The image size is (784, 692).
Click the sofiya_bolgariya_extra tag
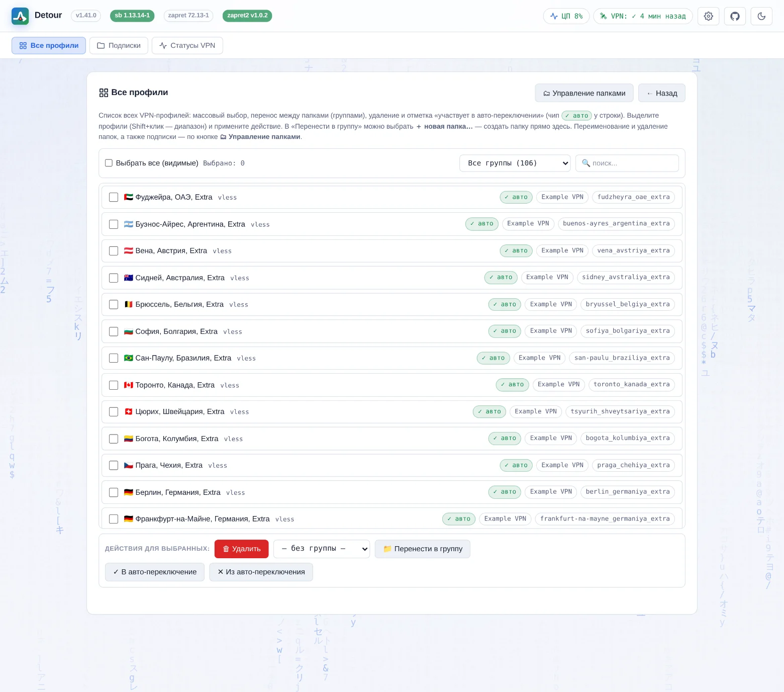(x=628, y=331)
